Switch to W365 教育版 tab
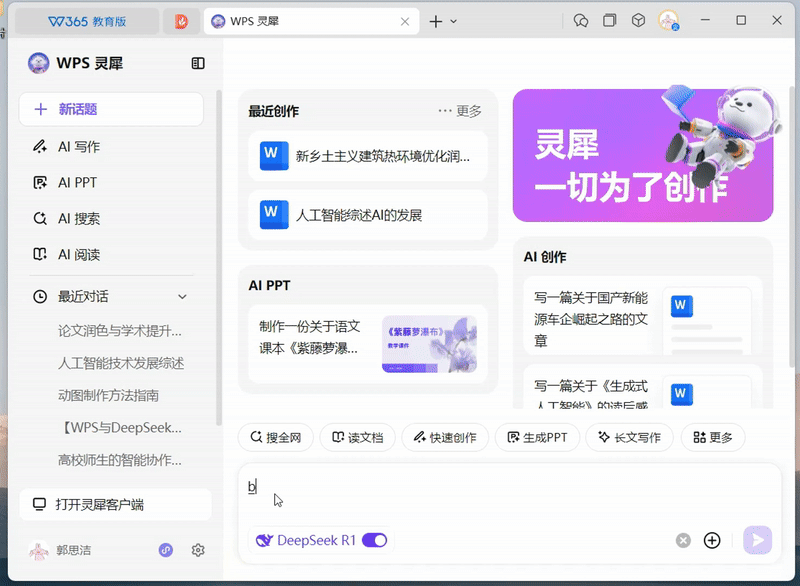The image size is (800, 586). click(87, 21)
